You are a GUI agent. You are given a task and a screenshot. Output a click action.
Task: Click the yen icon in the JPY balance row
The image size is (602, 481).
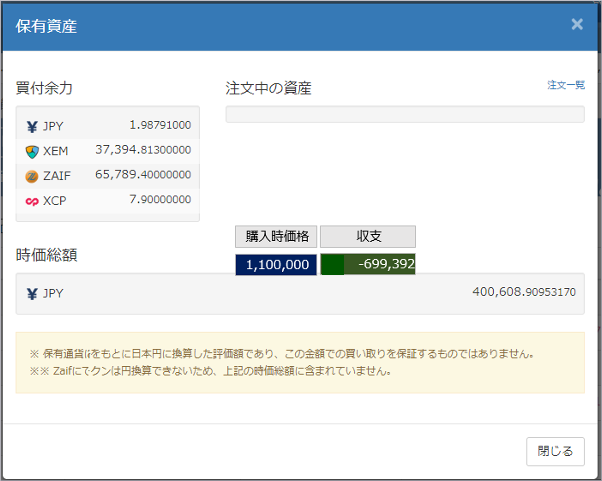click(32, 126)
